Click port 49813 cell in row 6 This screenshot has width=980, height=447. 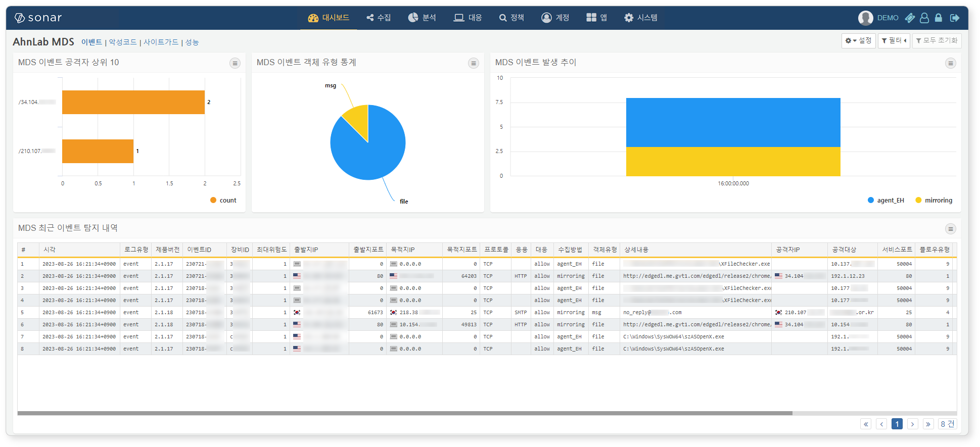pyautogui.click(x=461, y=325)
